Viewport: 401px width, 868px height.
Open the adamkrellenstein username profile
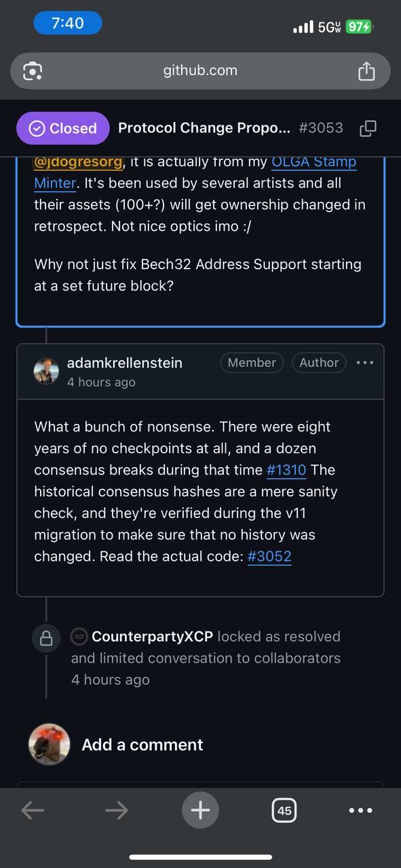coord(125,363)
